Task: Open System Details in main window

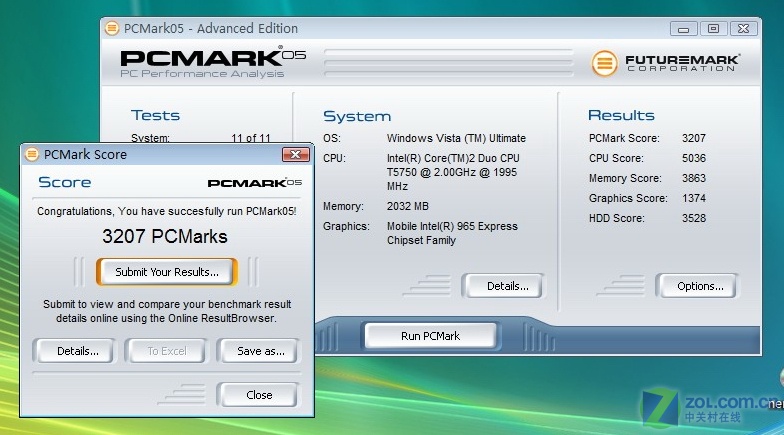Action: tap(506, 286)
